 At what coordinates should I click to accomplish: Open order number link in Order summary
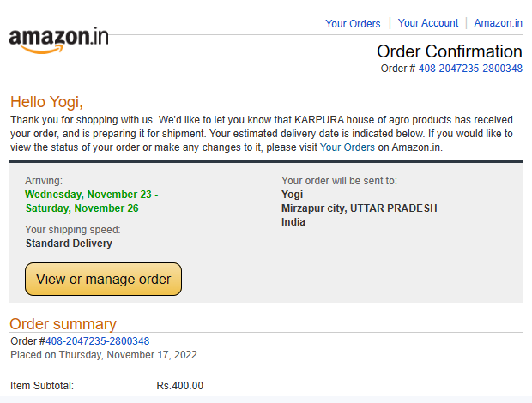click(97, 341)
